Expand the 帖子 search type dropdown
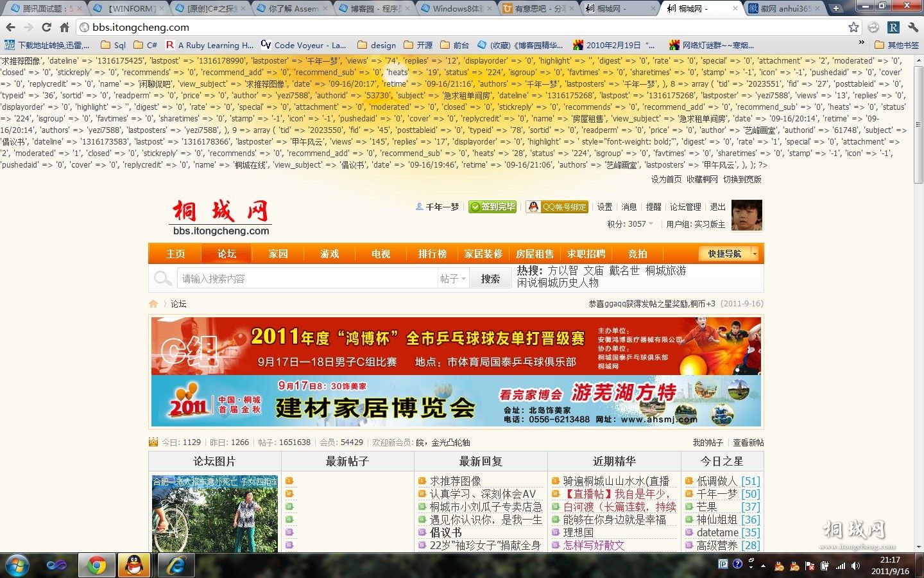This screenshot has width=924, height=578. click(453, 279)
